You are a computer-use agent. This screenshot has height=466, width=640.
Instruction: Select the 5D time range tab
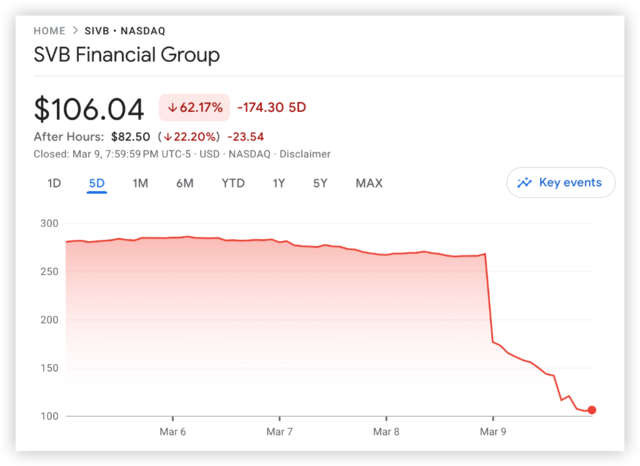pyautogui.click(x=97, y=183)
